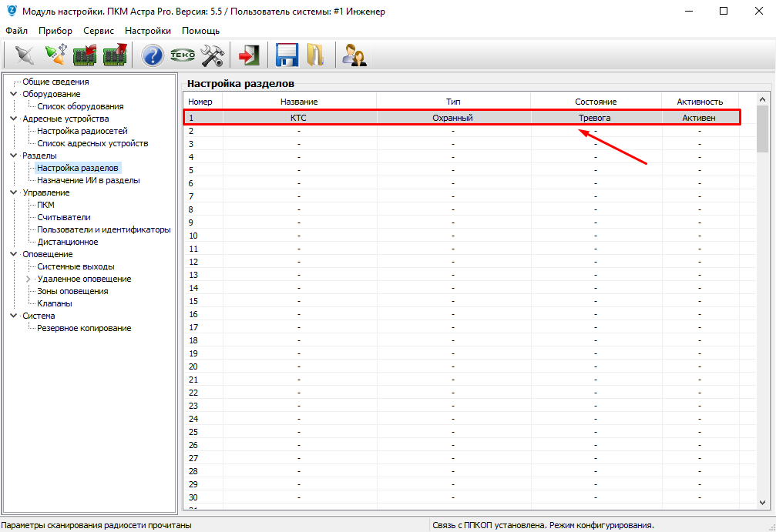Viewport: 776px width, 532px height.
Task: Click the write-to-device memory chip icon
Action: [115, 55]
